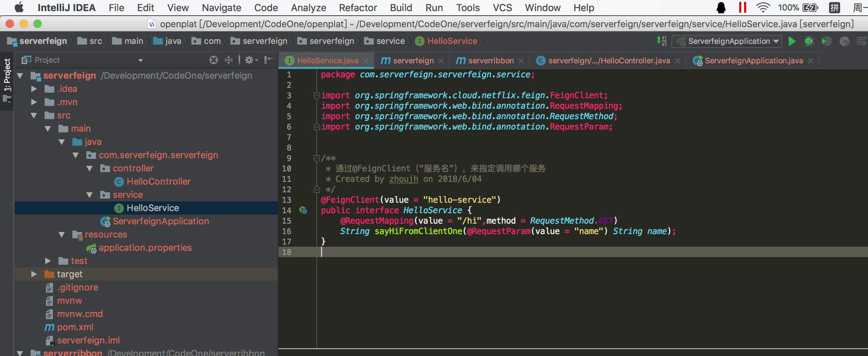Click line number 18 in gutter
The width and height of the screenshot is (868, 356).
click(x=286, y=252)
